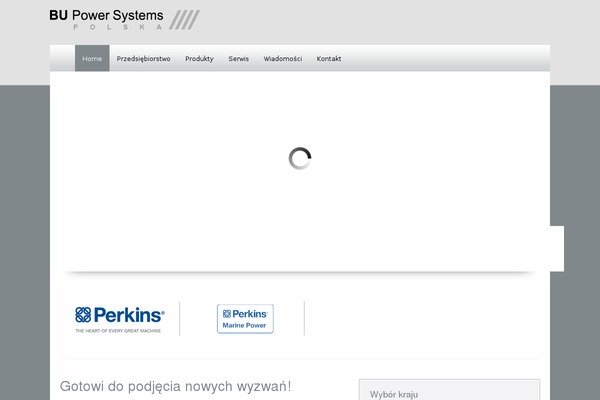
Task: Click the loading slider spinner area
Action: pyautogui.click(x=300, y=158)
